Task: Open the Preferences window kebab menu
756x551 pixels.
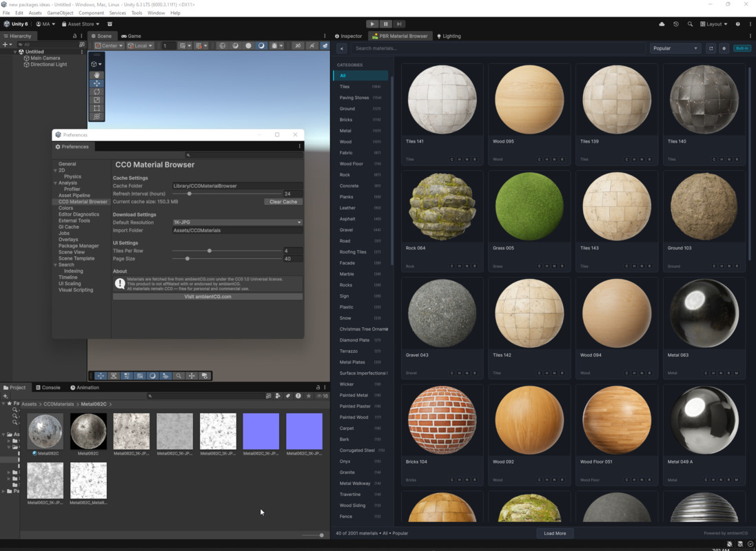Action: tap(299, 146)
